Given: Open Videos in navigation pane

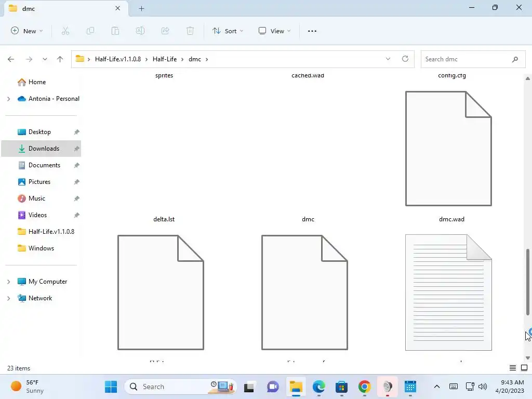Looking at the screenshot, I should click(37, 215).
